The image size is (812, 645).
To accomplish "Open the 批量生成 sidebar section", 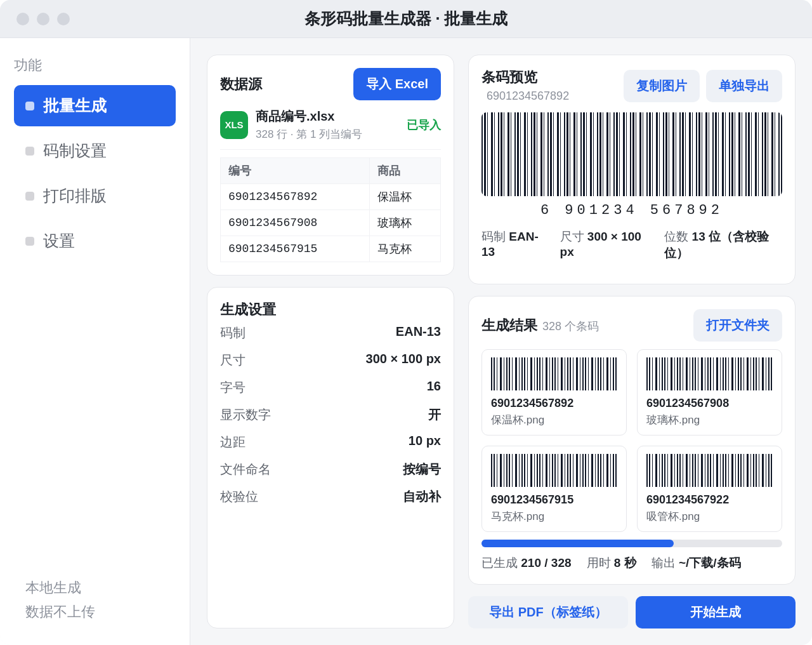I will [95, 106].
